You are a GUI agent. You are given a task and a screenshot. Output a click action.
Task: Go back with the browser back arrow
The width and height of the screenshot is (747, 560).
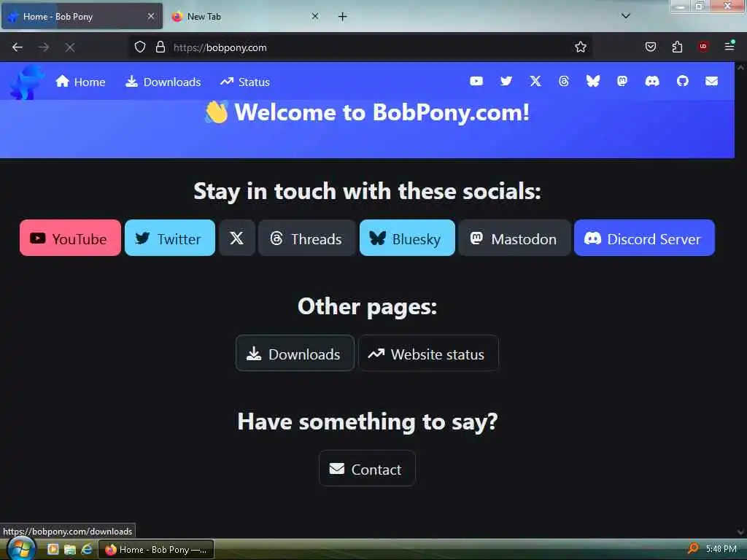18,47
